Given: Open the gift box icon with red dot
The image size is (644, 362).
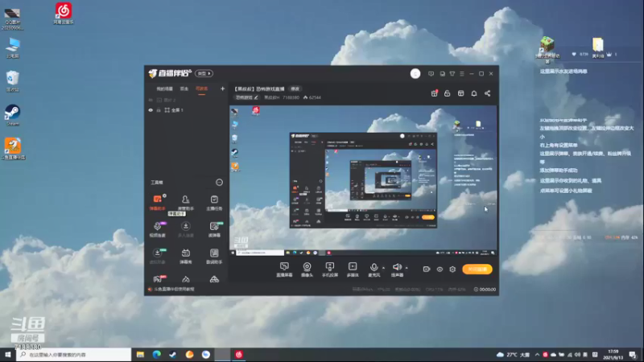Looking at the screenshot, I should (434, 93).
